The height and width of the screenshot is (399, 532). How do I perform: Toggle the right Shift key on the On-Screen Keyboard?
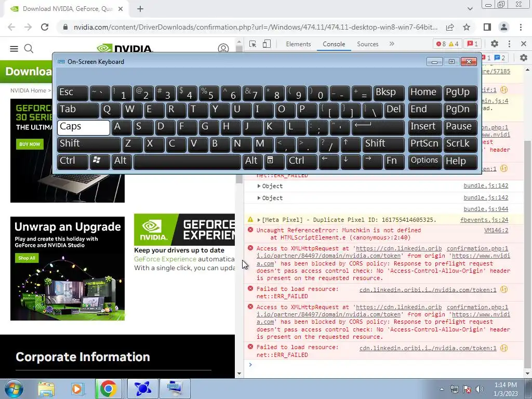[x=383, y=144]
